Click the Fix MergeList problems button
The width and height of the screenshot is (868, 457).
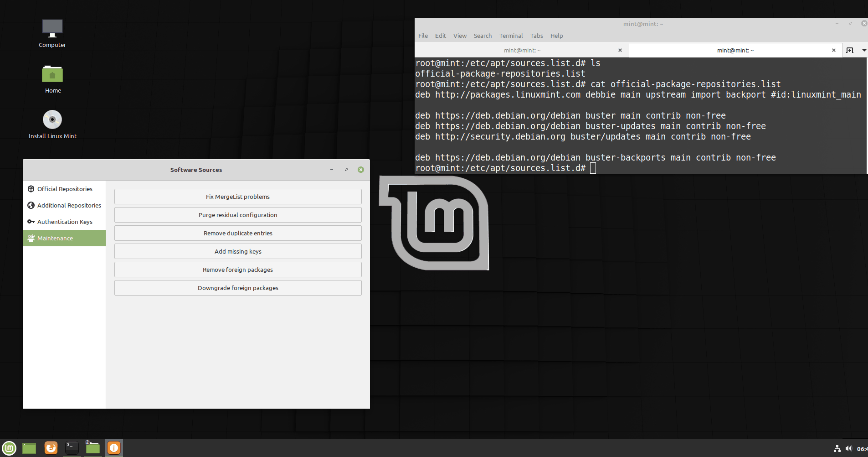237,197
